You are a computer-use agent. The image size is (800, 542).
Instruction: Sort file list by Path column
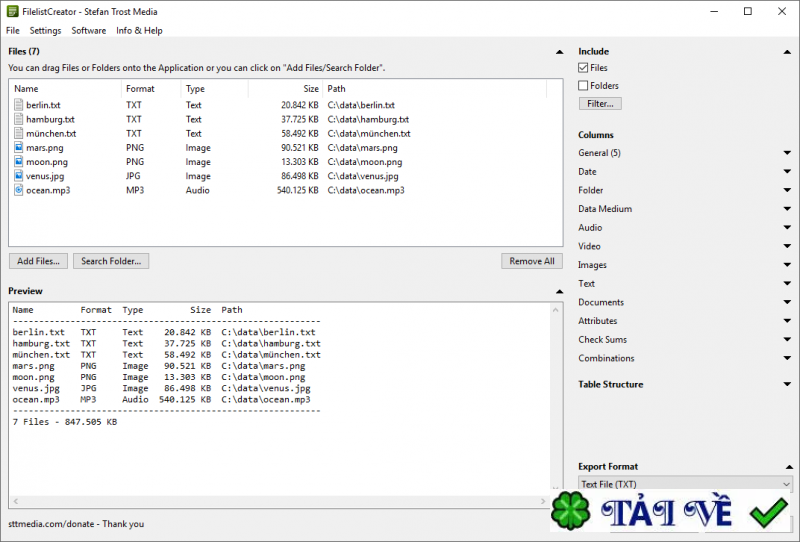coord(434,88)
